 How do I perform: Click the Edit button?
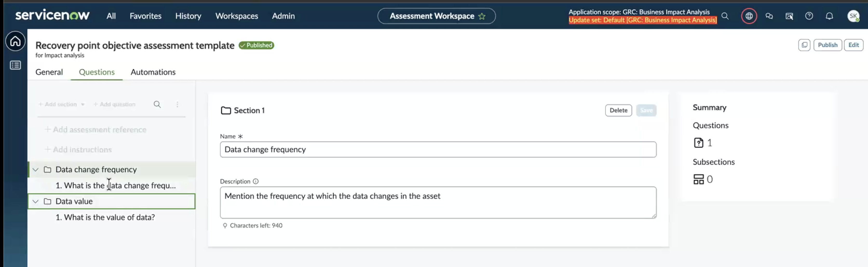(853, 45)
